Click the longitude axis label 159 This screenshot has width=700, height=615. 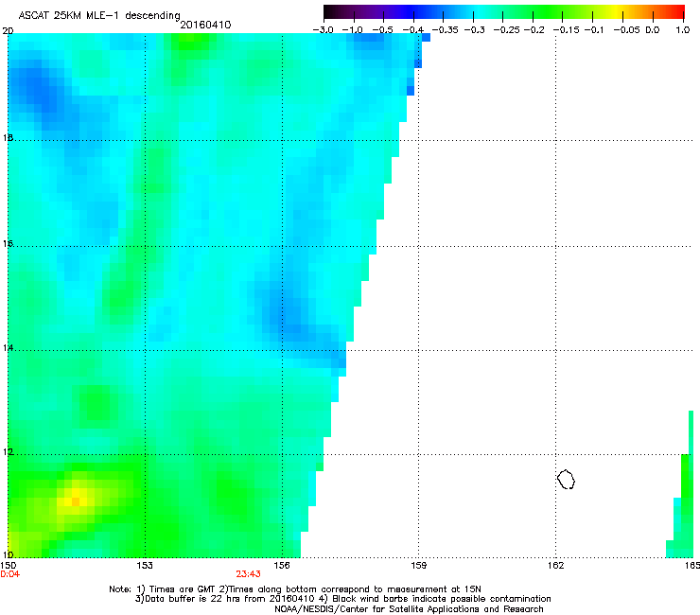[419, 566]
